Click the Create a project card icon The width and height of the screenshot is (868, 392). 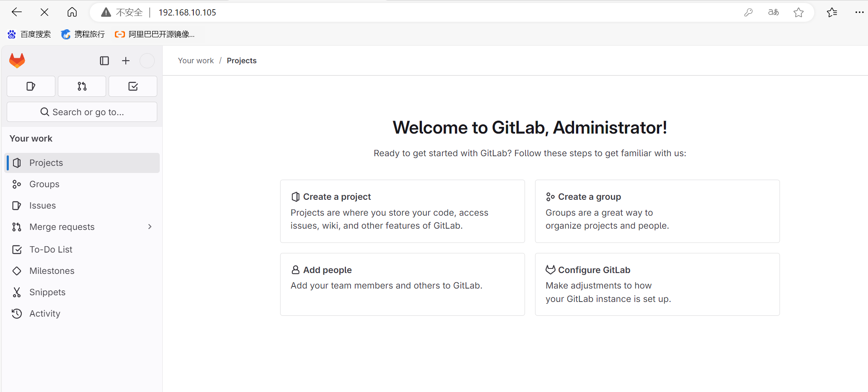[296, 197]
